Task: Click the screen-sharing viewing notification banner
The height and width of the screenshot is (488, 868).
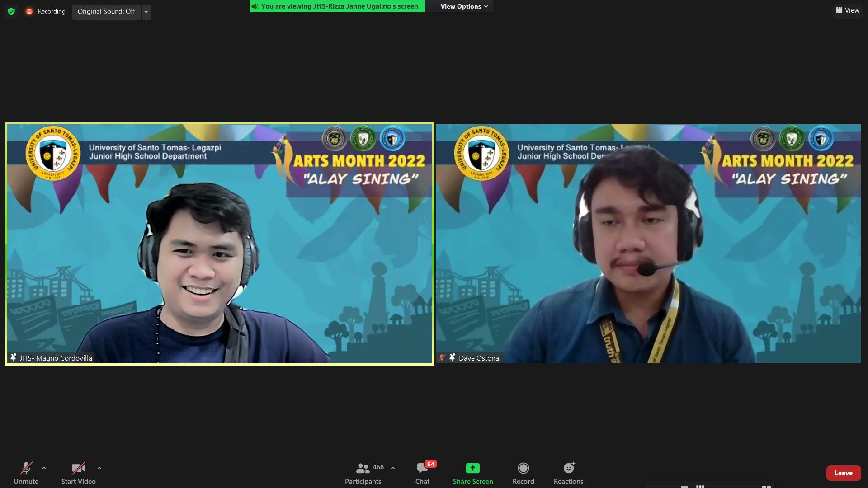Action: [x=337, y=6]
